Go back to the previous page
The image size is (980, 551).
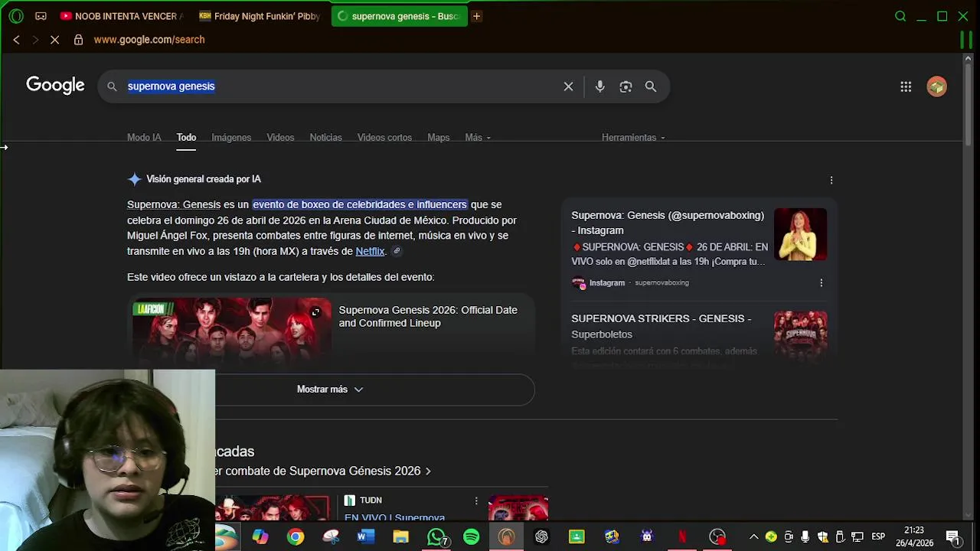click(x=16, y=40)
